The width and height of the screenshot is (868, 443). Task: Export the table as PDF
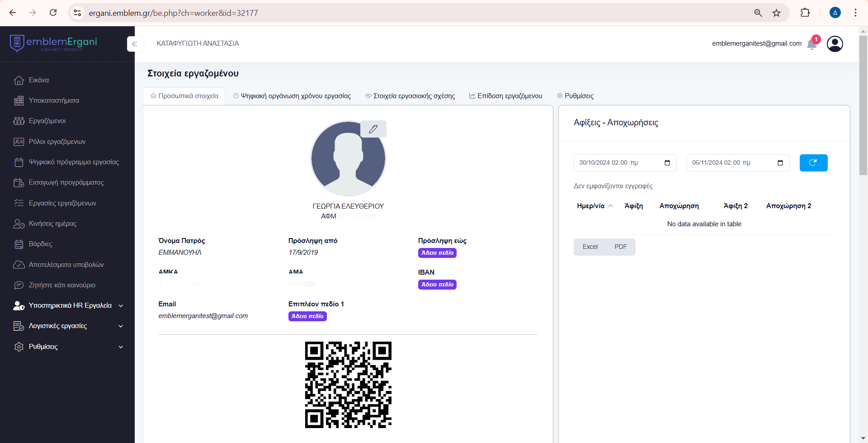pos(620,247)
